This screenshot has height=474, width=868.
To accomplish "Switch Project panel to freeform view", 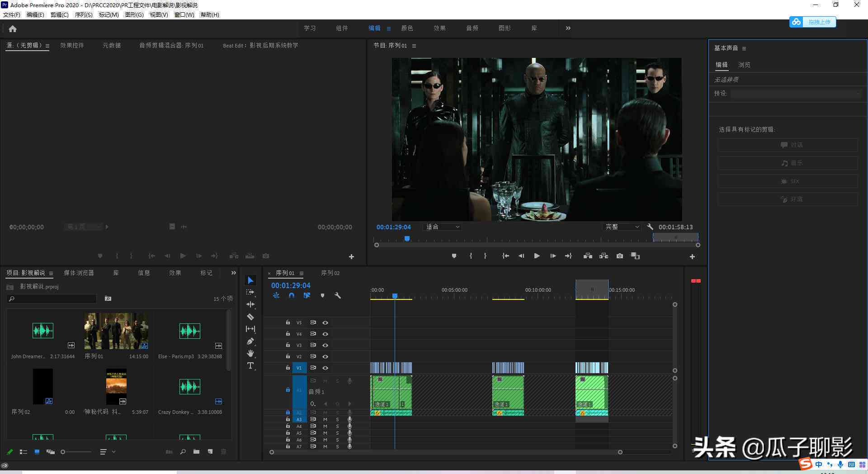I will click(51, 451).
